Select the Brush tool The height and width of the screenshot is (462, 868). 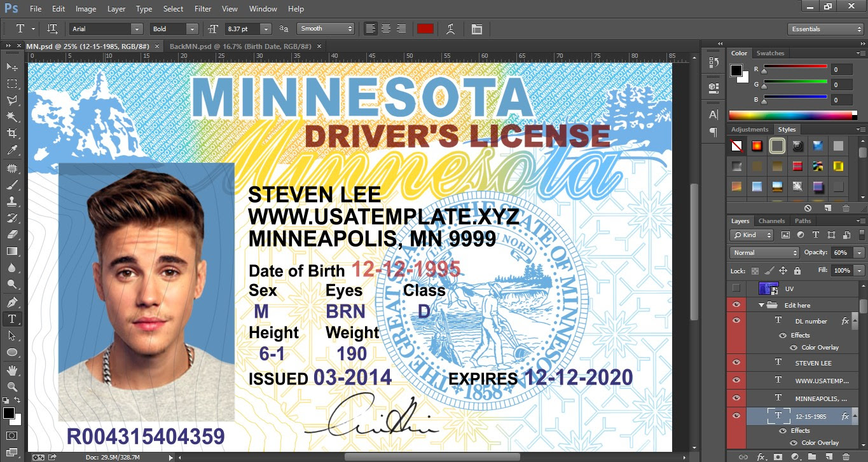(11, 185)
